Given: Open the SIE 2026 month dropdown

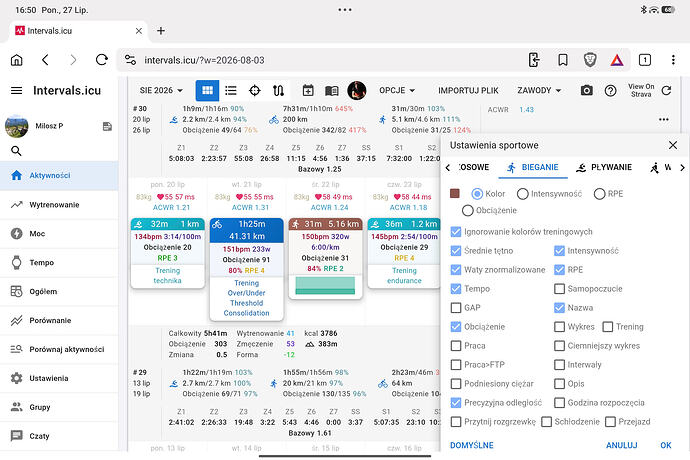Looking at the screenshot, I should [x=161, y=91].
